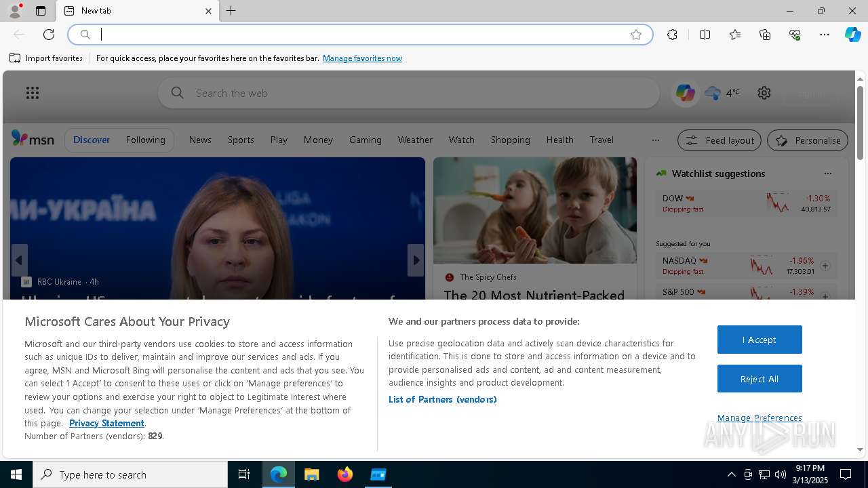Viewport: 868px width, 488px height.
Task: Click I Accept cookies button
Action: tap(759, 340)
